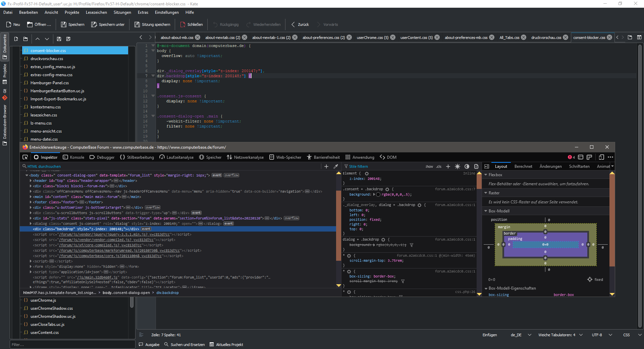Click the Git icon in left sidebar
Screen dimensions: 644x349
(5, 98)
